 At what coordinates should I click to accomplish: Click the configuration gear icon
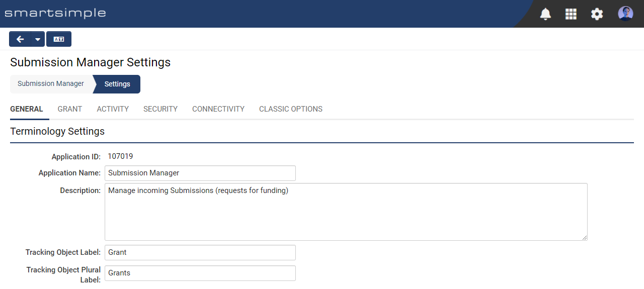pos(597,14)
